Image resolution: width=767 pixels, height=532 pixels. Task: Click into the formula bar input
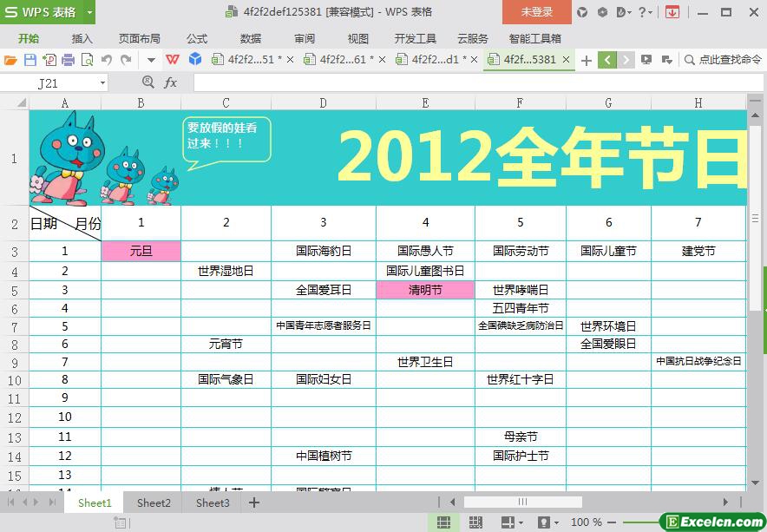click(x=478, y=82)
